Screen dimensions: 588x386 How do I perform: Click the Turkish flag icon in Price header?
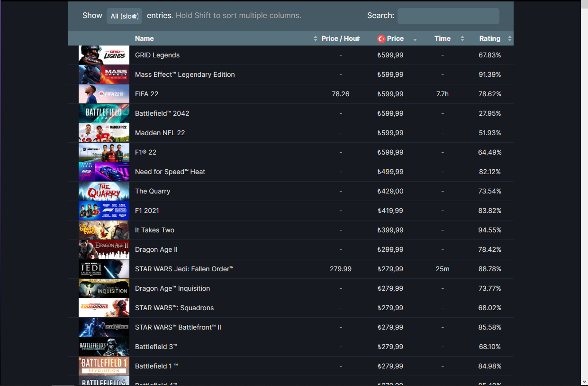381,39
